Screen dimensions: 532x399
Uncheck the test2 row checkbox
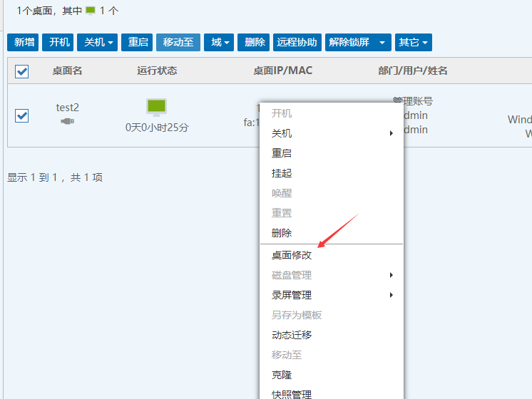pyautogui.click(x=22, y=115)
